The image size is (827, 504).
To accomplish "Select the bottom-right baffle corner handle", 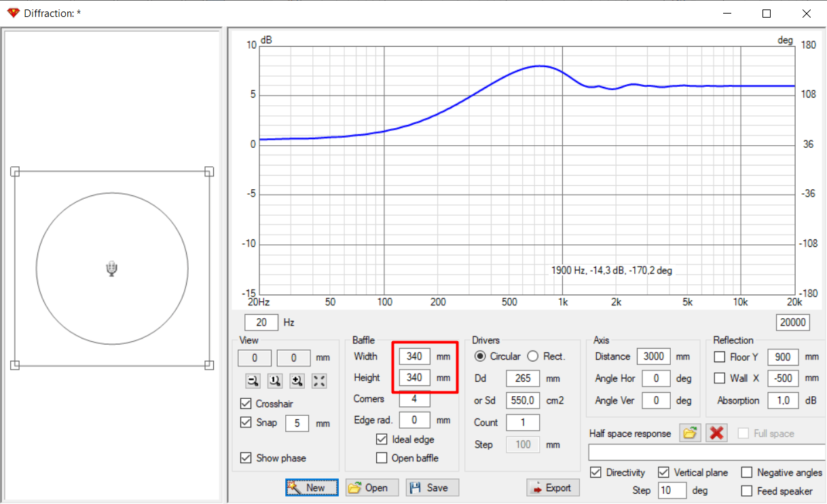I will [209, 365].
